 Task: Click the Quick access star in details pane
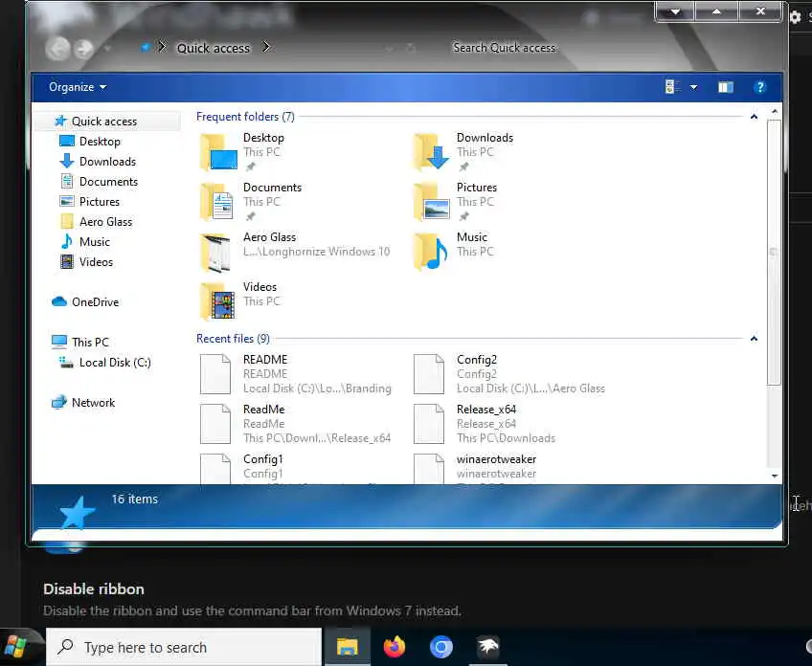78,513
